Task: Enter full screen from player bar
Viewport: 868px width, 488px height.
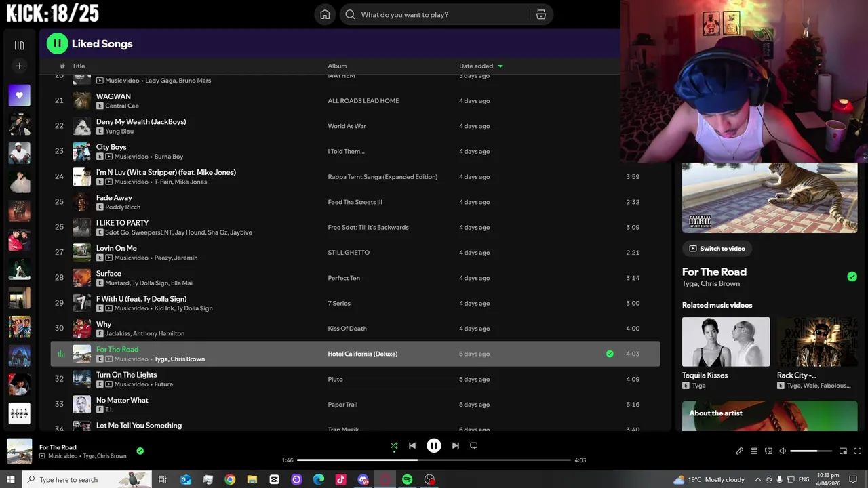Action: click(x=857, y=451)
